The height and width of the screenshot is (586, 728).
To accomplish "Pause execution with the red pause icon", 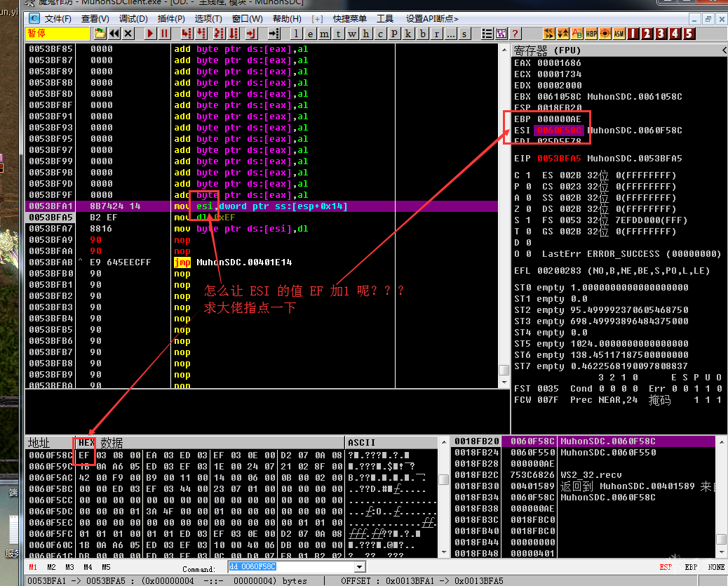I will 164,34.
